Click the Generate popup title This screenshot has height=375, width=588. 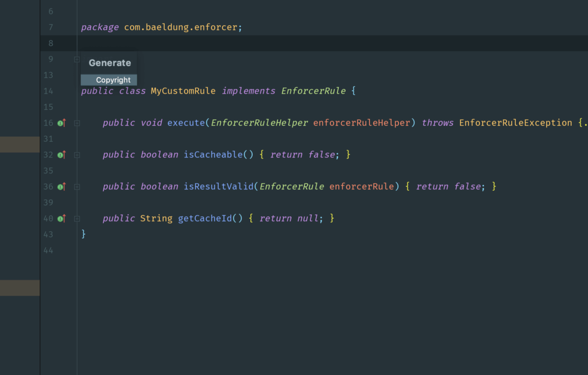[110, 63]
